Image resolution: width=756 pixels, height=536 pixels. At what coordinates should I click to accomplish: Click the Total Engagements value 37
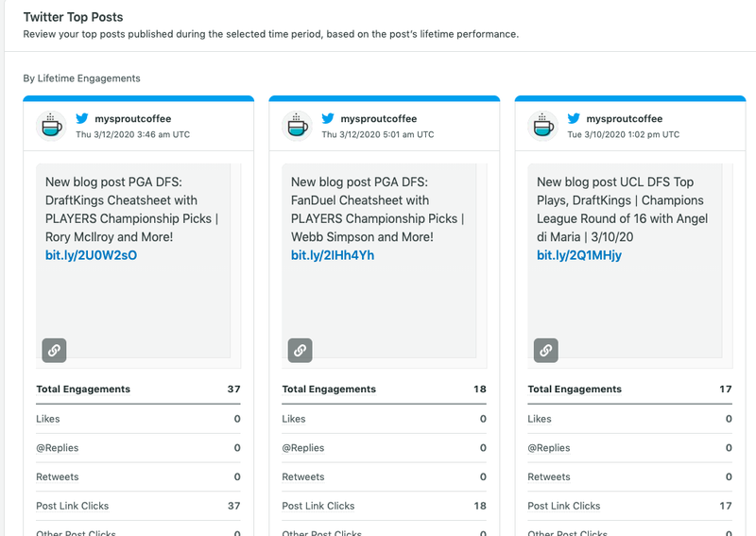click(x=233, y=389)
